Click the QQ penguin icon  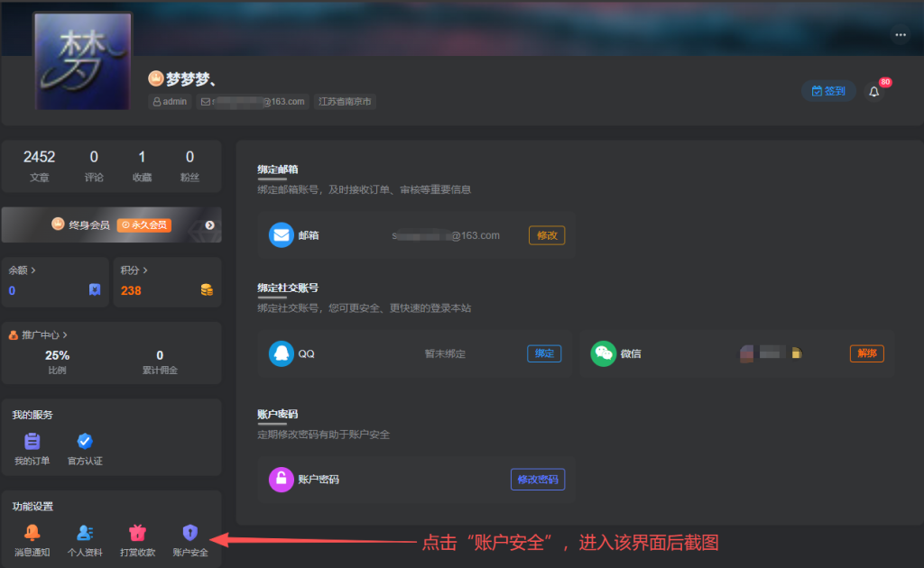tap(282, 353)
